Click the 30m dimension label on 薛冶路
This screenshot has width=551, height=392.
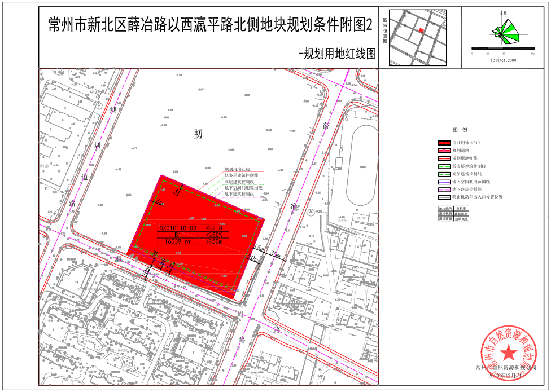click(x=275, y=254)
